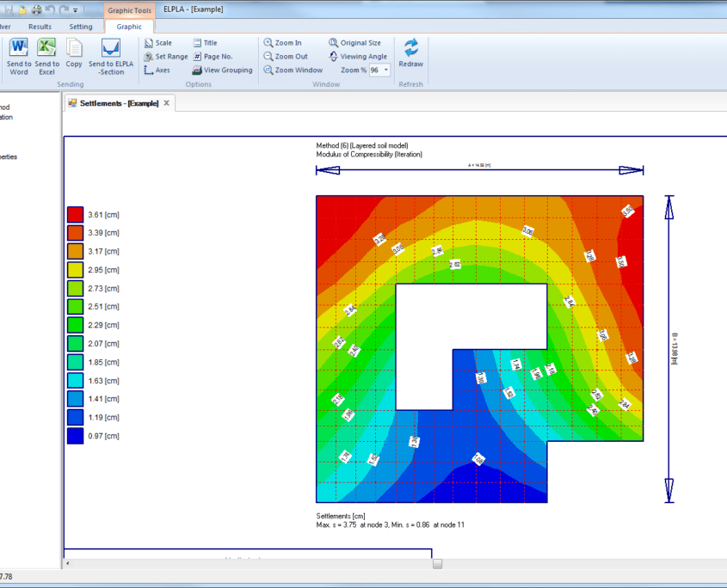Restore plot with Original Size icon
This screenshot has height=588, width=727.
pos(334,42)
